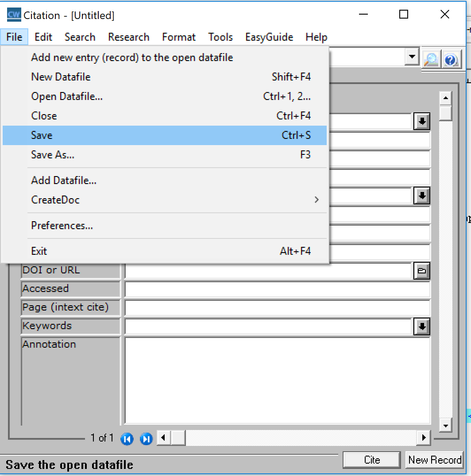
Task: Open help via the blue question mark icon
Action: [x=451, y=59]
